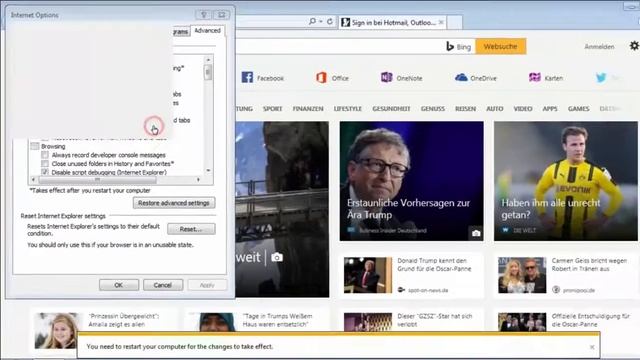Open Offizielle Entschuldigung Oscar-Panne article
Viewport: 640px width, 360px height.
point(591,320)
